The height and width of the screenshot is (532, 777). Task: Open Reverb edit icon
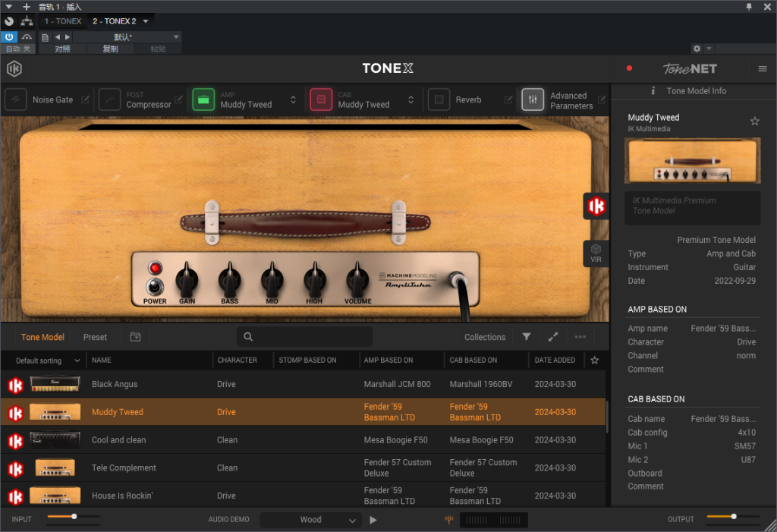click(508, 99)
